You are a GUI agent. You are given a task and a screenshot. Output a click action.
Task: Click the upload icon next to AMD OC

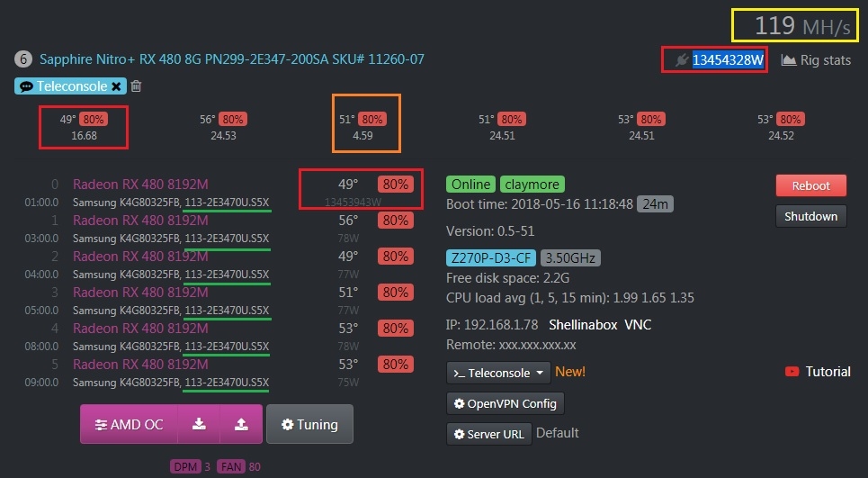point(241,424)
